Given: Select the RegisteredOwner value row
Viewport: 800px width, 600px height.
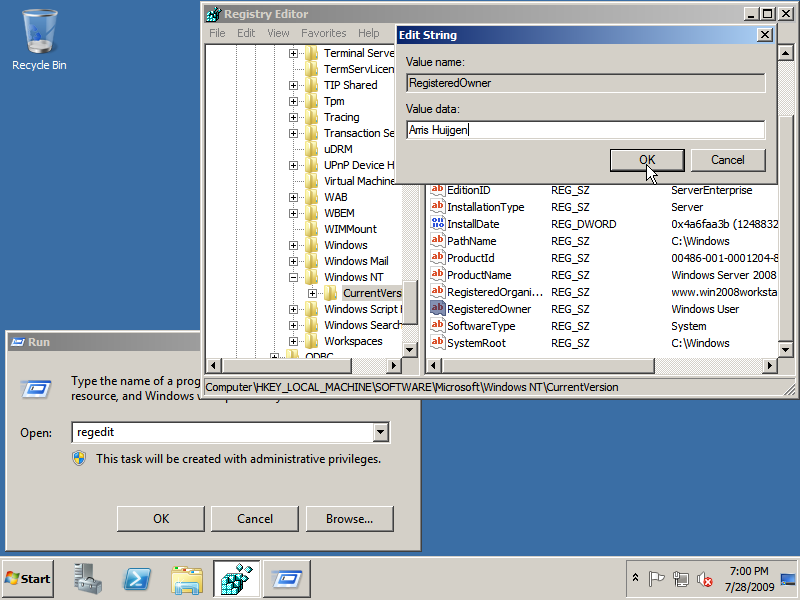Looking at the screenshot, I should 604,309.
